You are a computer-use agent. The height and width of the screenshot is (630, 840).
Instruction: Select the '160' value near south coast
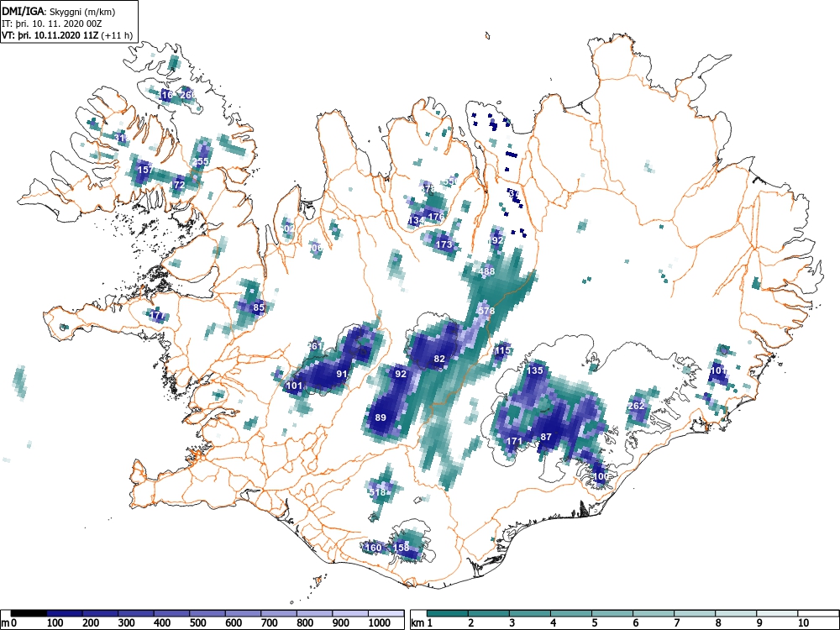373,548
